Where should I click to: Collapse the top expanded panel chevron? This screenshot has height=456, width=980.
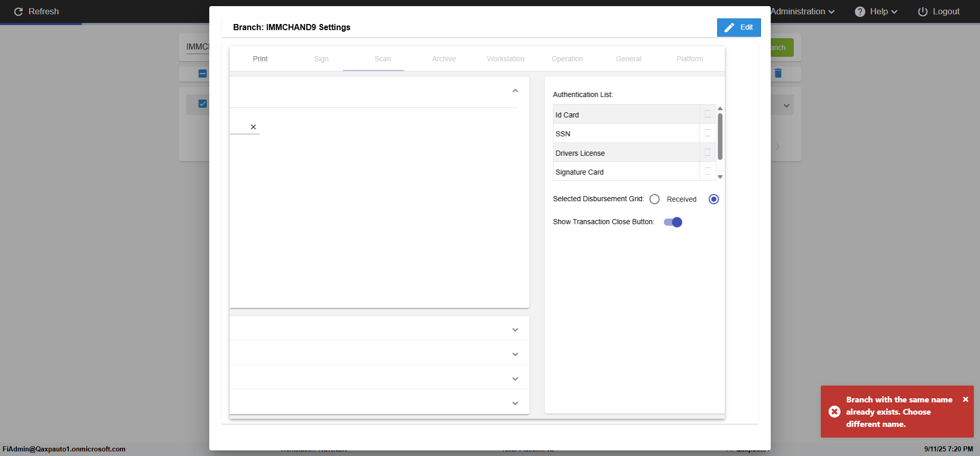click(515, 91)
